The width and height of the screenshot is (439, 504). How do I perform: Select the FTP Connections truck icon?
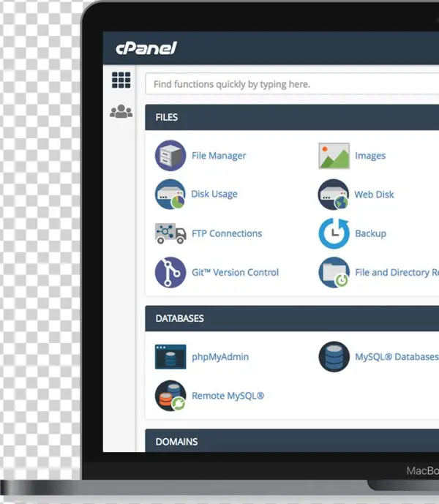click(170, 233)
